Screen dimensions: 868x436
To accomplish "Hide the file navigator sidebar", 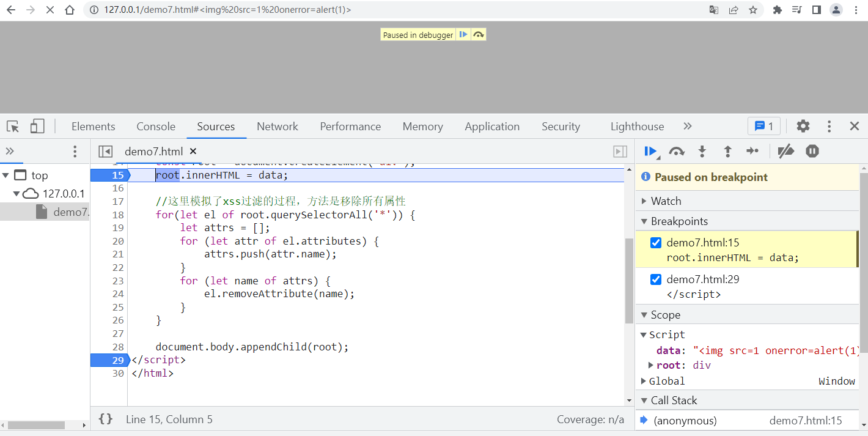I will click(x=105, y=151).
